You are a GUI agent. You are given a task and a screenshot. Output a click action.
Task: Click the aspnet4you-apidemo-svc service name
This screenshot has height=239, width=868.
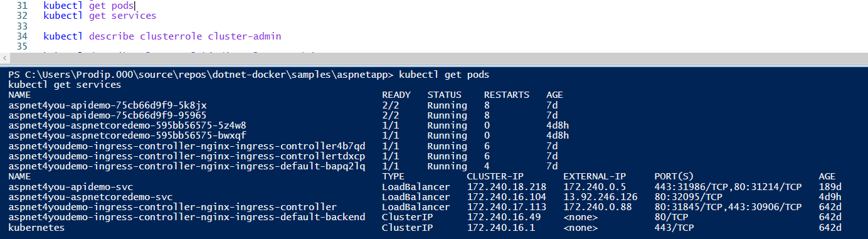[70, 187]
